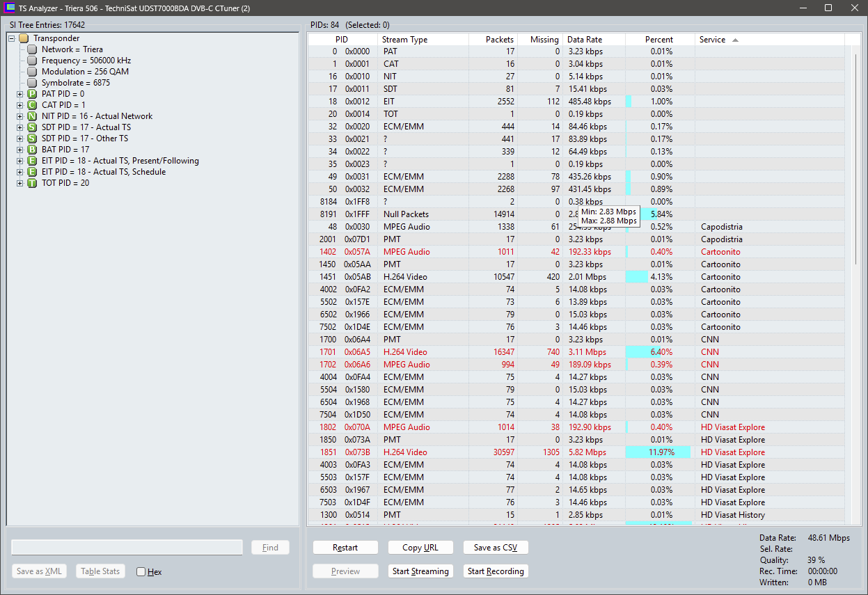
Task: Sort by the Data Rate column header
Action: [x=594, y=40]
